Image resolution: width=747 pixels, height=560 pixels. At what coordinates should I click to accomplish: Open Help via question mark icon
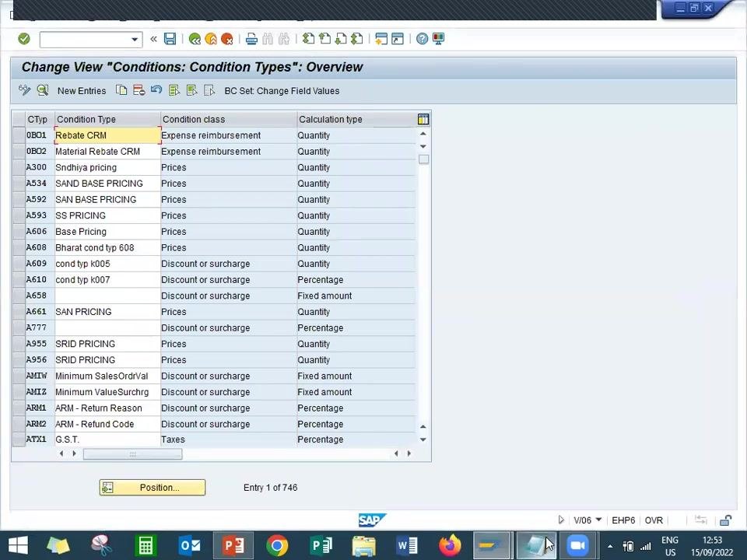coord(422,39)
